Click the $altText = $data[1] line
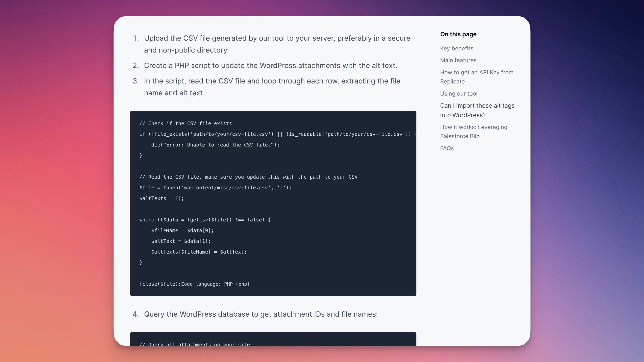 (x=181, y=241)
